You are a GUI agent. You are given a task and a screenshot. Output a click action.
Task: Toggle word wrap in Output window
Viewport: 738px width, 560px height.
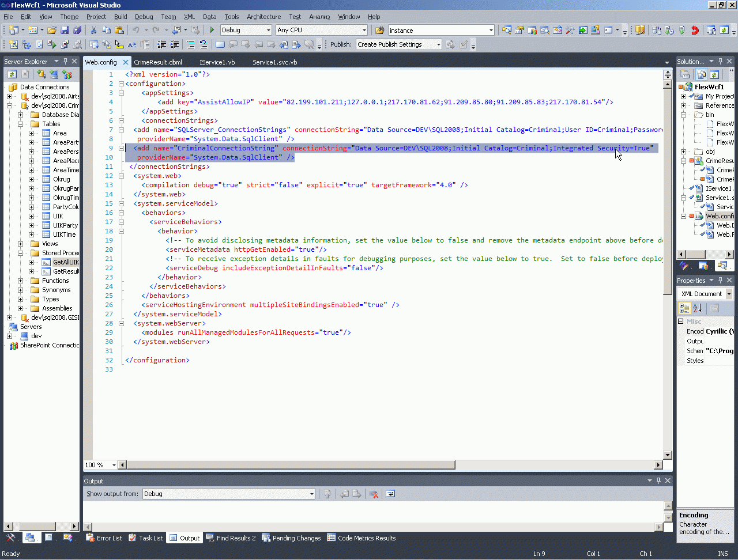pos(390,494)
